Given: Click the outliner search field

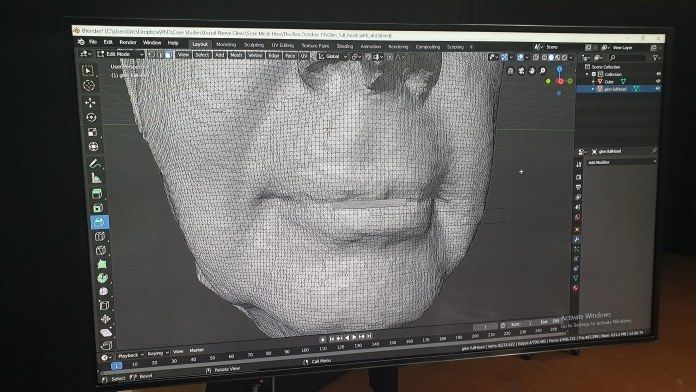Looking at the screenshot, I should 628,58.
